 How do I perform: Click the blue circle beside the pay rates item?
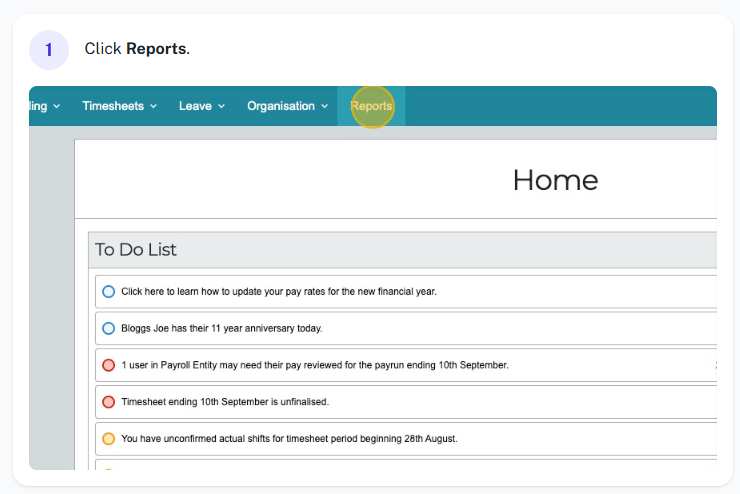[109, 292]
